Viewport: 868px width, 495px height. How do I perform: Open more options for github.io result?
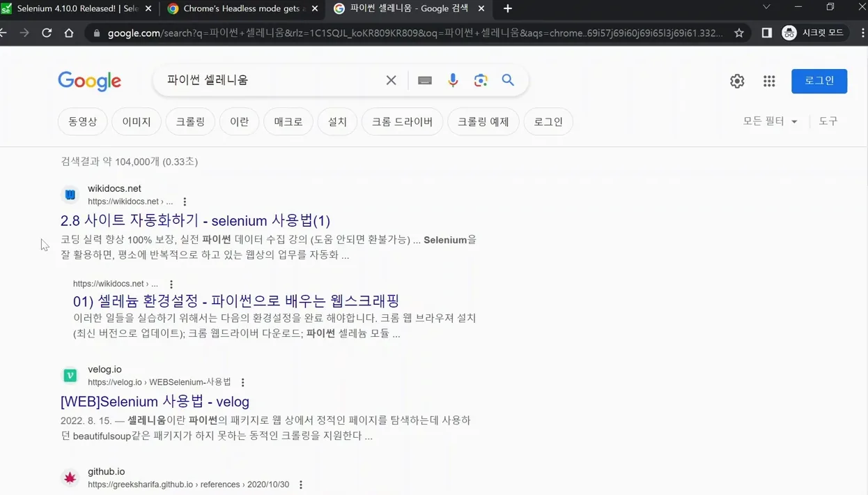point(301,485)
